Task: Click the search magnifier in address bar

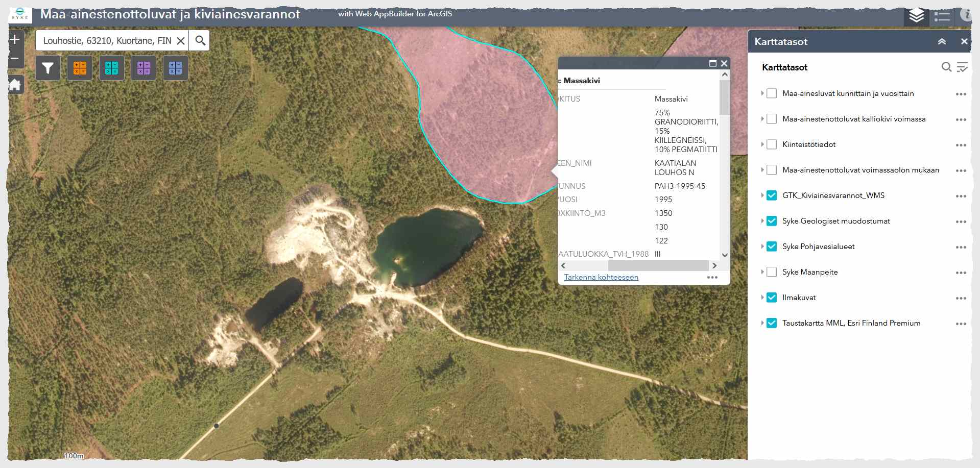Action: [x=200, y=40]
